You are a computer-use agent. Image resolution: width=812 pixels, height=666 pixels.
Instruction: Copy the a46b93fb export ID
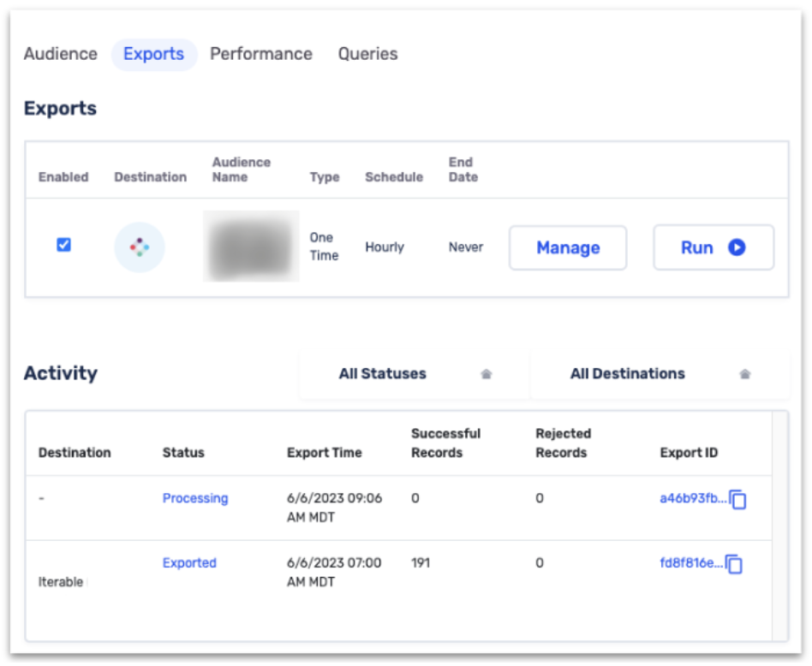(738, 499)
